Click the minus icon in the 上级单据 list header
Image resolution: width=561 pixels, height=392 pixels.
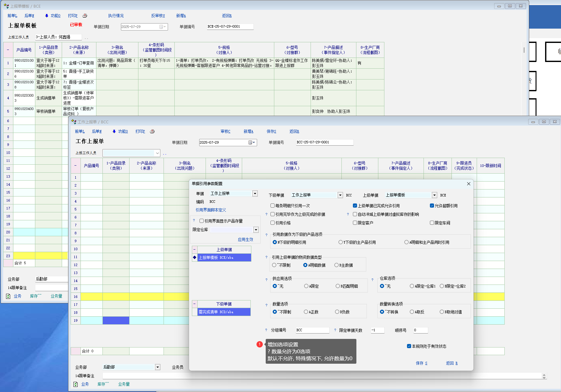tap(194, 250)
